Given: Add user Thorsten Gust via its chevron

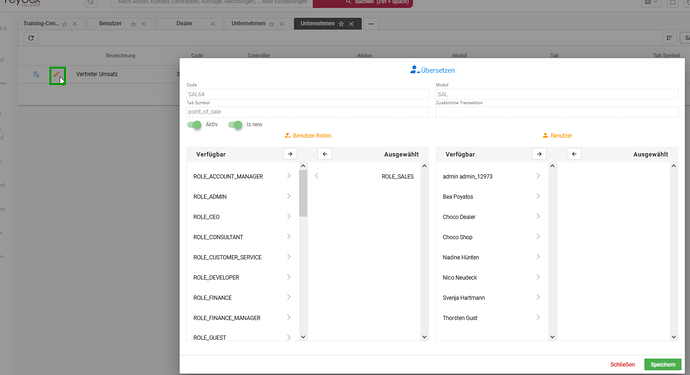Looking at the screenshot, I should (x=538, y=318).
